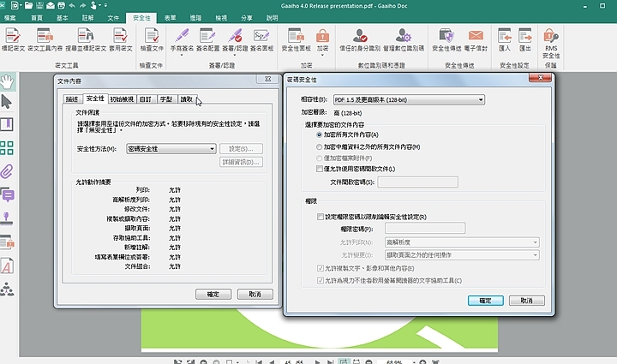Select the 手寫簽名 handwritten signature icon

pos(182,36)
